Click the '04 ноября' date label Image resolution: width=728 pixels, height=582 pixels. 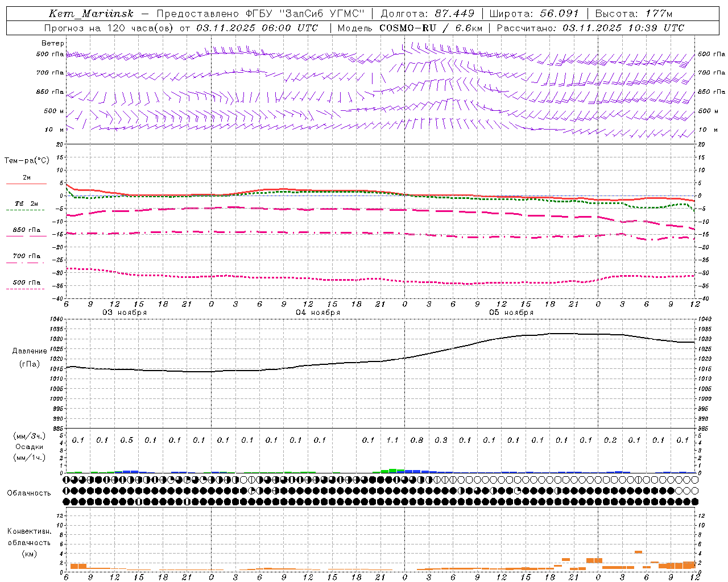click(318, 313)
